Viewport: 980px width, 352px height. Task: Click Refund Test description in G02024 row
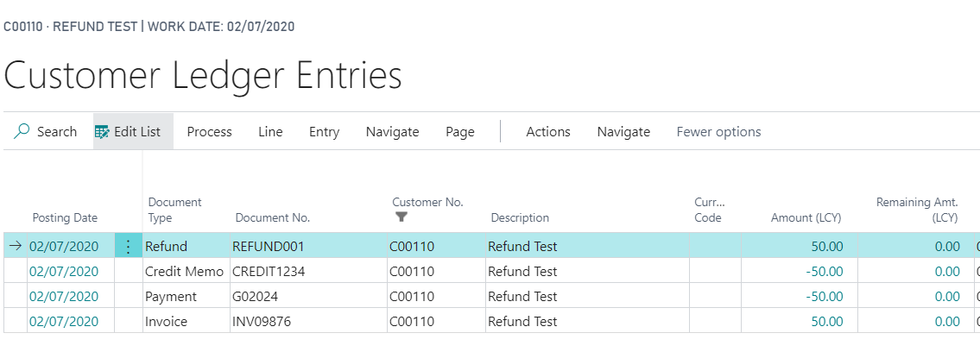pos(522,297)
